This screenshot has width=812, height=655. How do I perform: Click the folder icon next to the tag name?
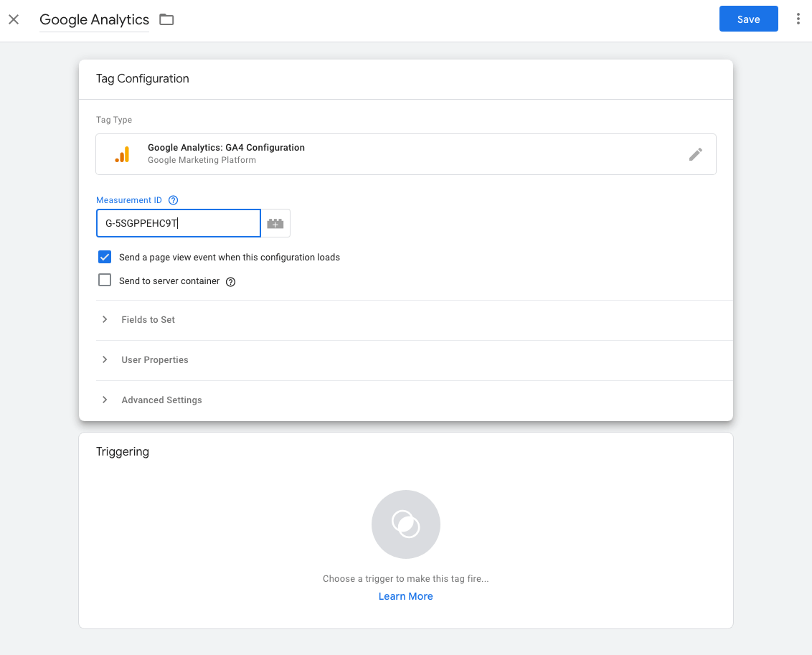click(166, 19)
